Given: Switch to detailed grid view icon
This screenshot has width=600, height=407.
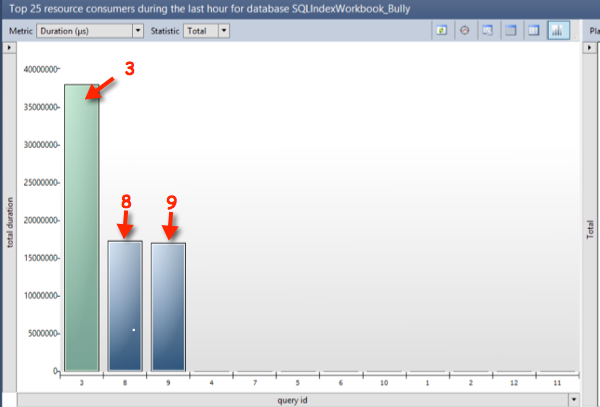Looking at the screenshot, I should [x=510, y=30].
